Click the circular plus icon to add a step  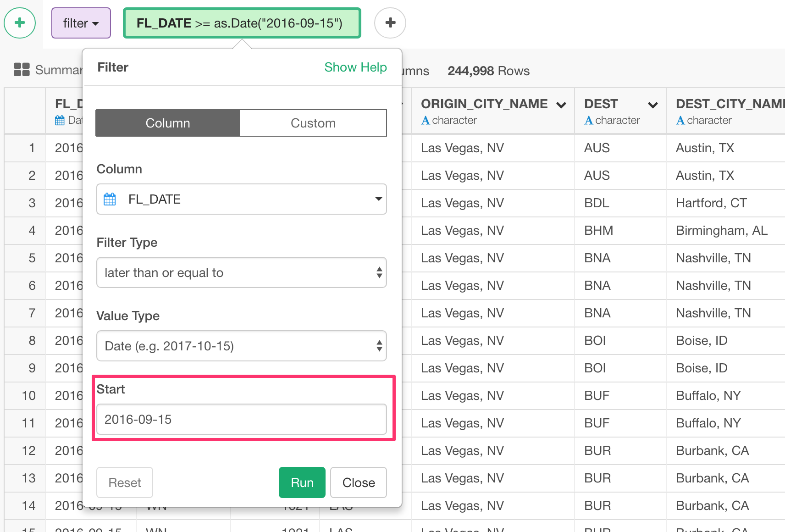pos(390,22)
